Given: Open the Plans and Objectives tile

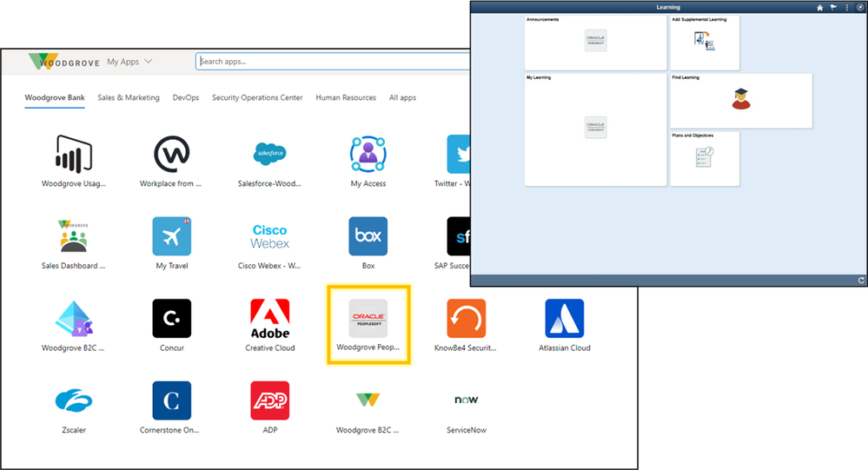Looking at the screenshot, I should point(705,158).
